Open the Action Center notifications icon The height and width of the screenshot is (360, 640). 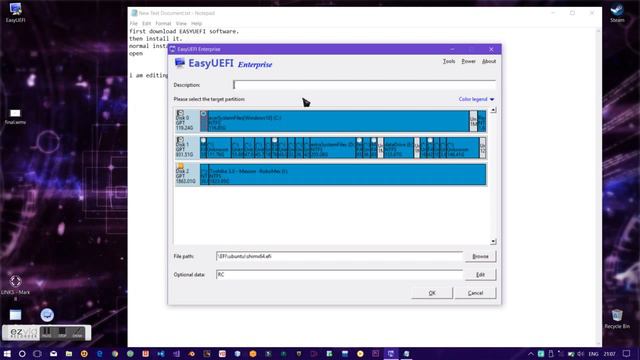[x=627, y=353]
